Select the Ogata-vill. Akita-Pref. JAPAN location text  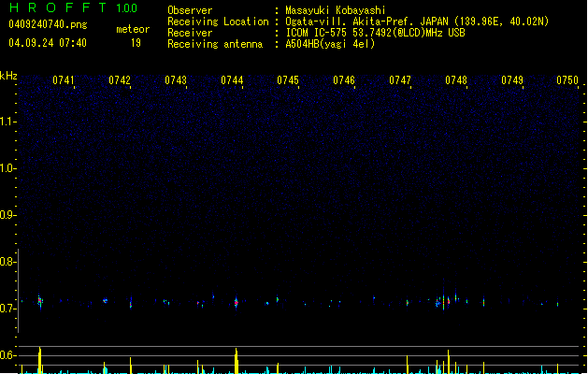[417, 22]
